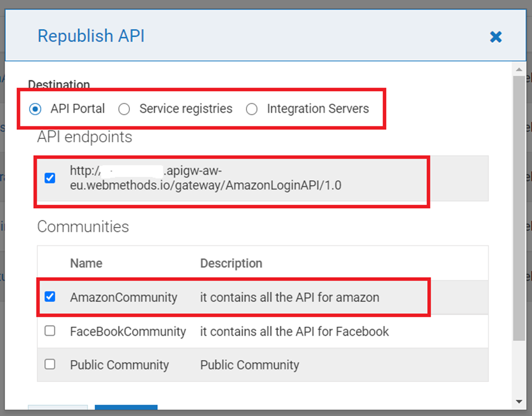This screenshot has width=532, height=416.
Task: Click the AmazonCommunity name text
Action: (123, 297)
